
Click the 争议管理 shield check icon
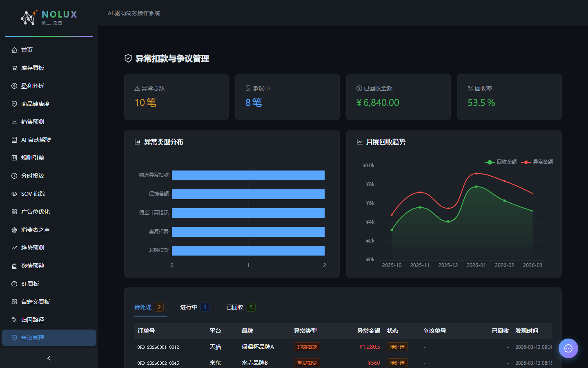pyautogui.click(x=14, y=338)
